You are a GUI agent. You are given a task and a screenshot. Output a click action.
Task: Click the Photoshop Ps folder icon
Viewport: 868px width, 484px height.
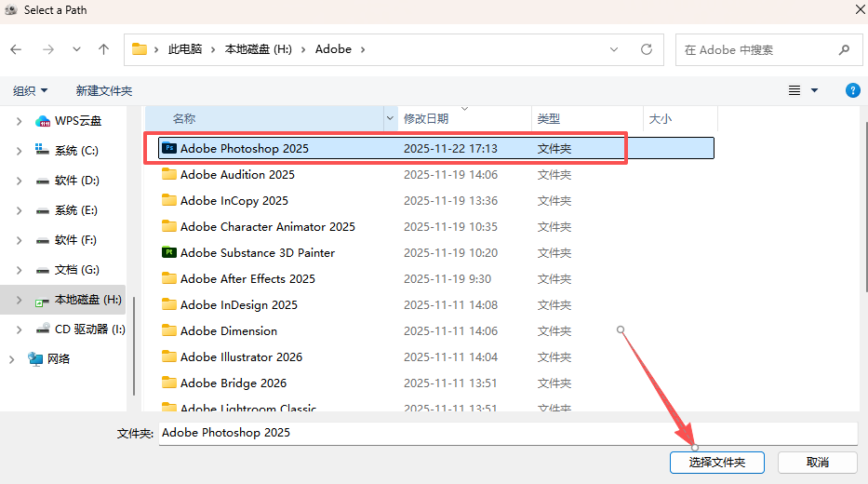pos(169,148)
